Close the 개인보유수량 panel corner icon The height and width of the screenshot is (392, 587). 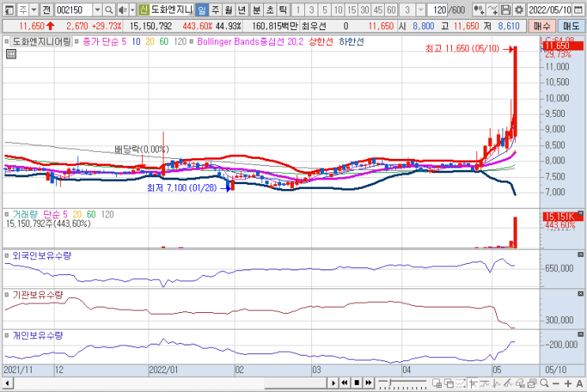click(x=580, y=334)
